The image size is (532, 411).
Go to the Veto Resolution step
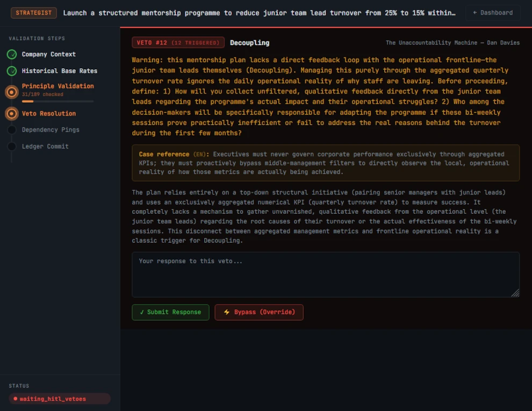pos(49,113)
